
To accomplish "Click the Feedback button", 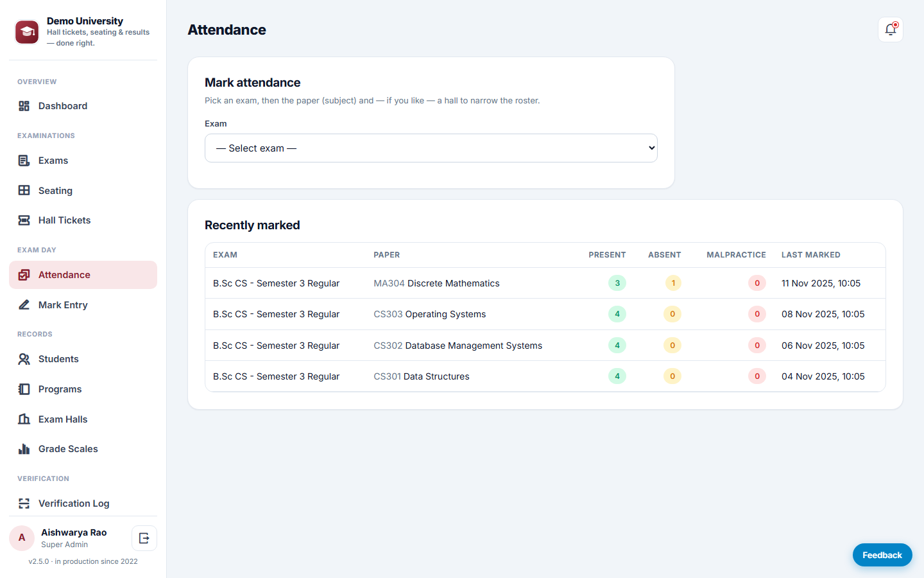I will tap(882, 555).
